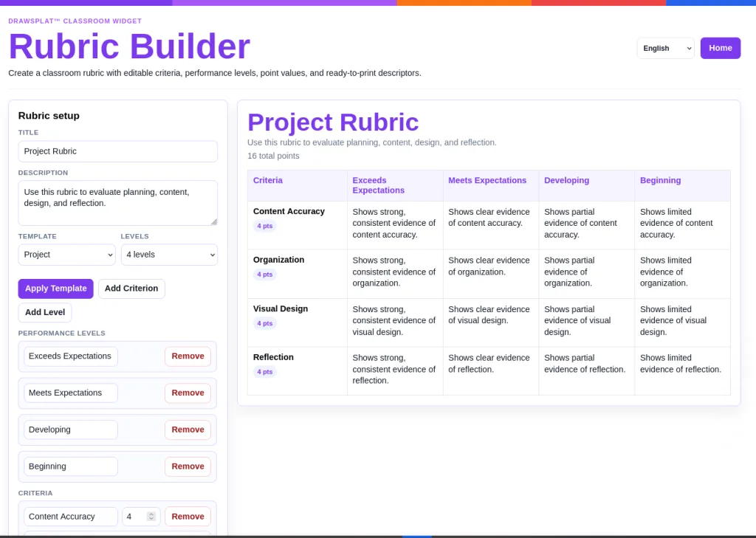756x538 pixels.
Task: Remove the Meets Expectations level
Action: click(188, 393)
